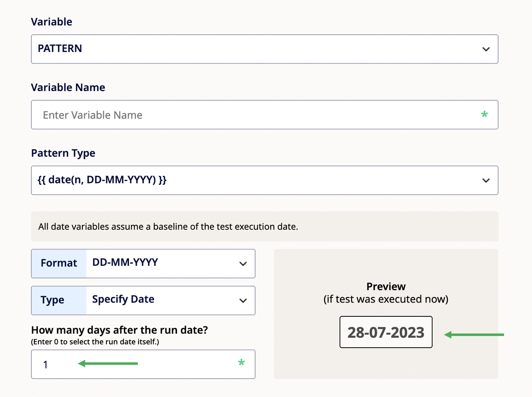Click the Variable Name field label
This screenshot has width=532, height=397.
(68, 87)
